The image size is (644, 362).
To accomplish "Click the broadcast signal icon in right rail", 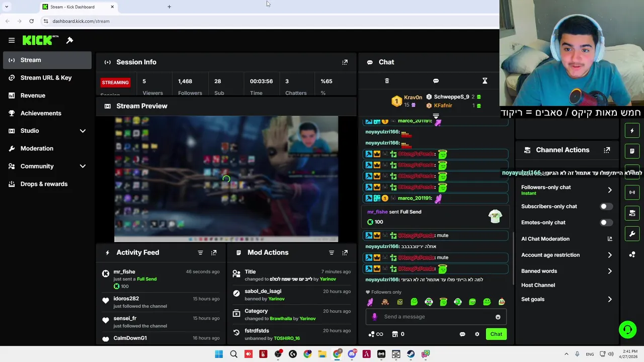I will coord(632,192).
